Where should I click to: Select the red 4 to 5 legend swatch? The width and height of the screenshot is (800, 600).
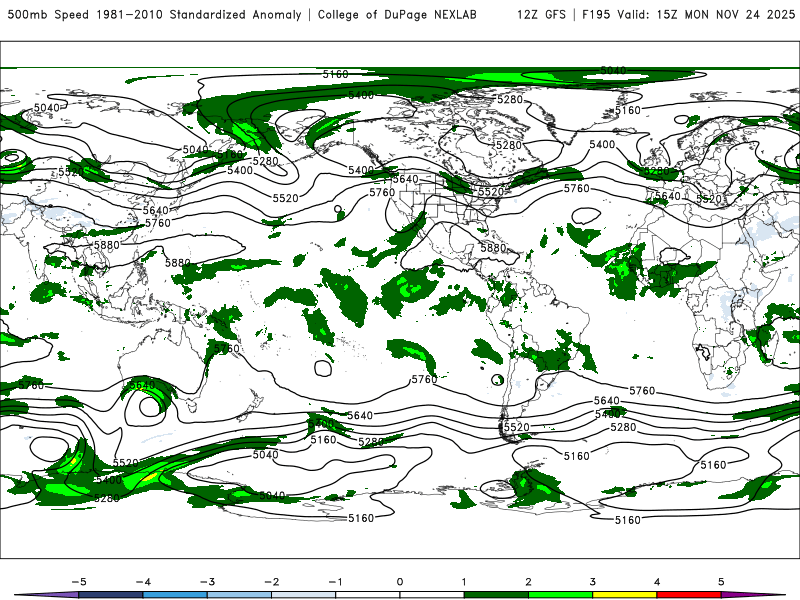tap(689, 595)
